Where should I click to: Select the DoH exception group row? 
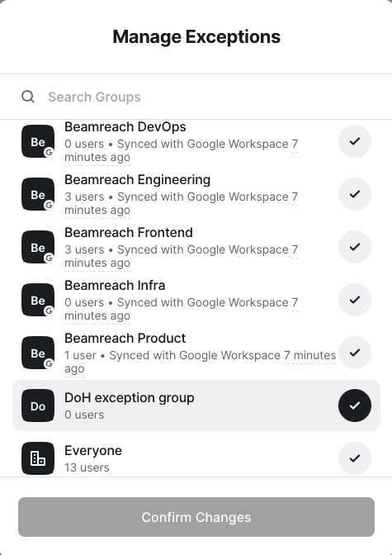[196, 406]
